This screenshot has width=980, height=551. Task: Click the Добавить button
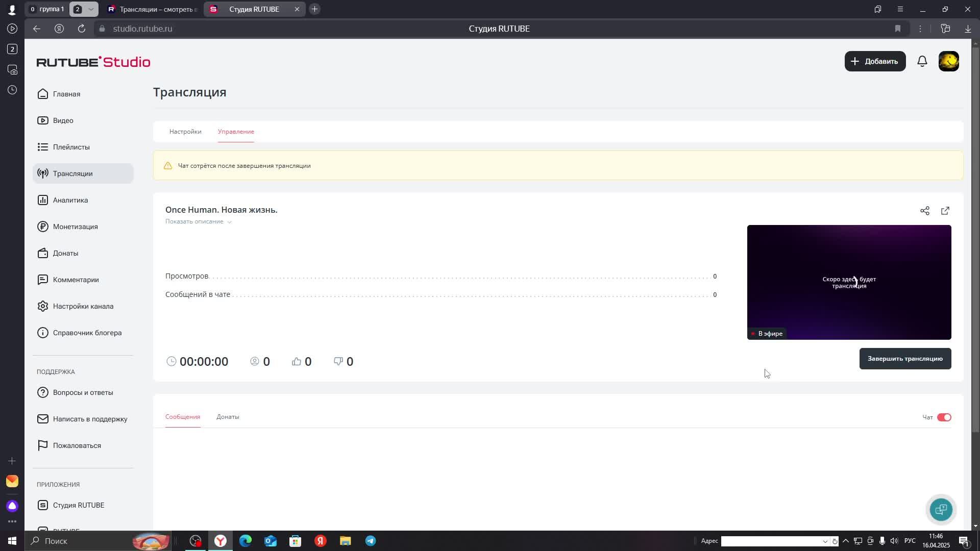click(875, 61)
